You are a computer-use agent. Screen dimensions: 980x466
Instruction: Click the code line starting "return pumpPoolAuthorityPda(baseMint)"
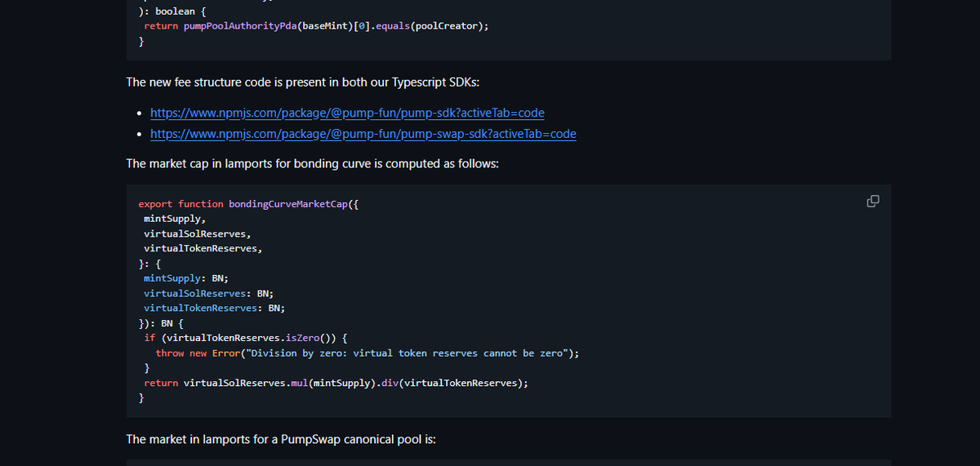(316, 25)
